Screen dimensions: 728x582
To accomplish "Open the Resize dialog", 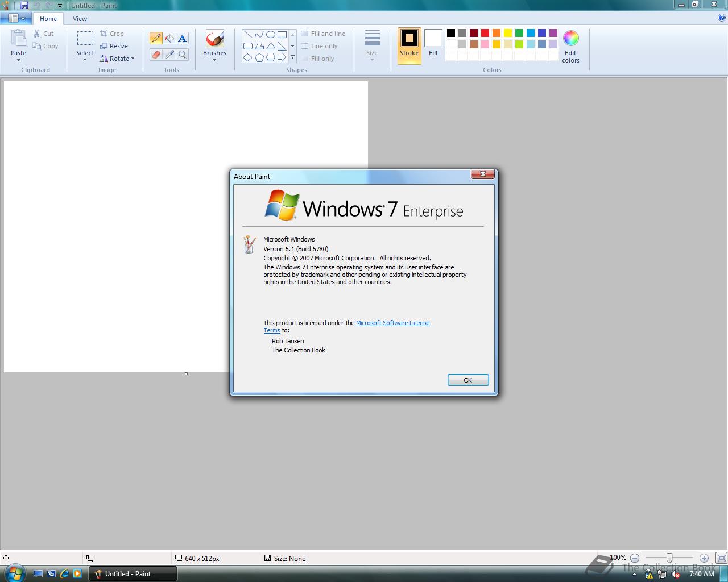I will (114, 46).
